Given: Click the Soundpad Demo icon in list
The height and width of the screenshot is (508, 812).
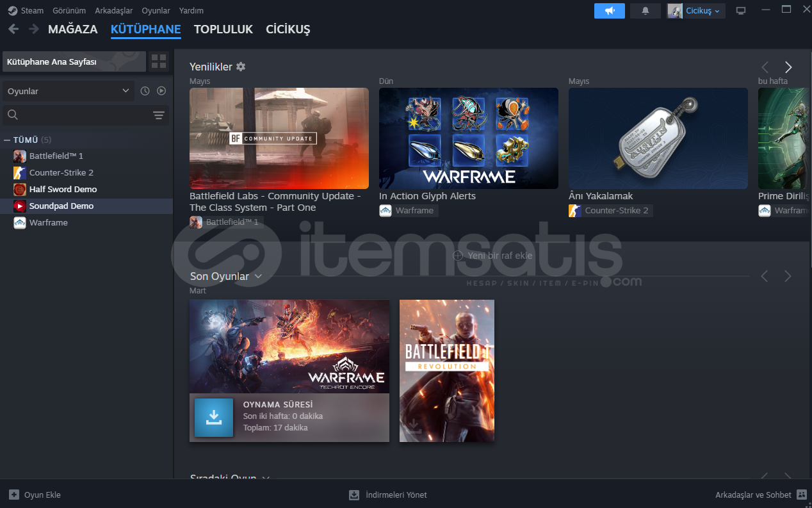Looking at the screenshot, I should click(19, 206).
